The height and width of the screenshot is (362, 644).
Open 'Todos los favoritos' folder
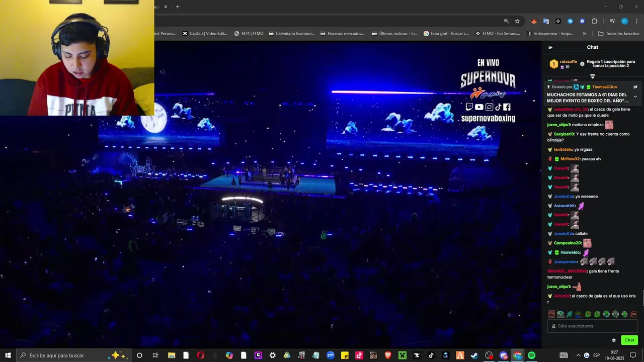pyautogui.click(x=618, y=34)
